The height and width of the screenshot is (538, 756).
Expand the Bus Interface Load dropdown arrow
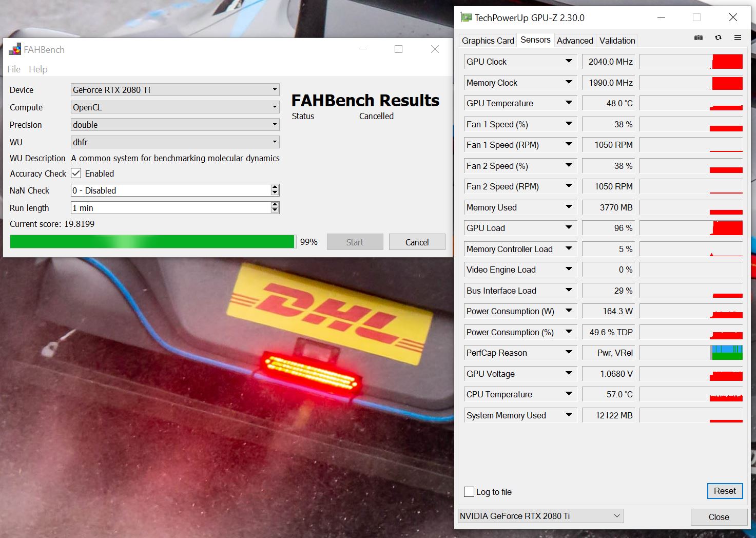(x=569, y=290)
